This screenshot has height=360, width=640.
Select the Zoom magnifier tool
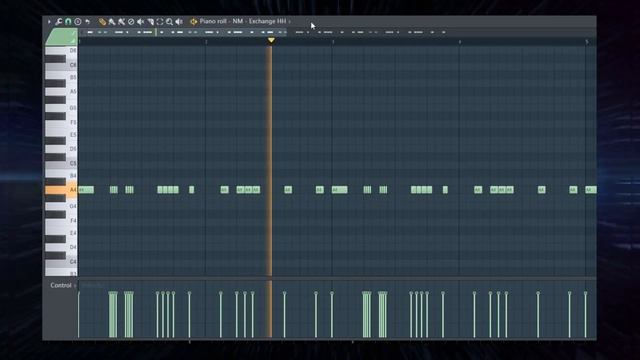[169, 22]
